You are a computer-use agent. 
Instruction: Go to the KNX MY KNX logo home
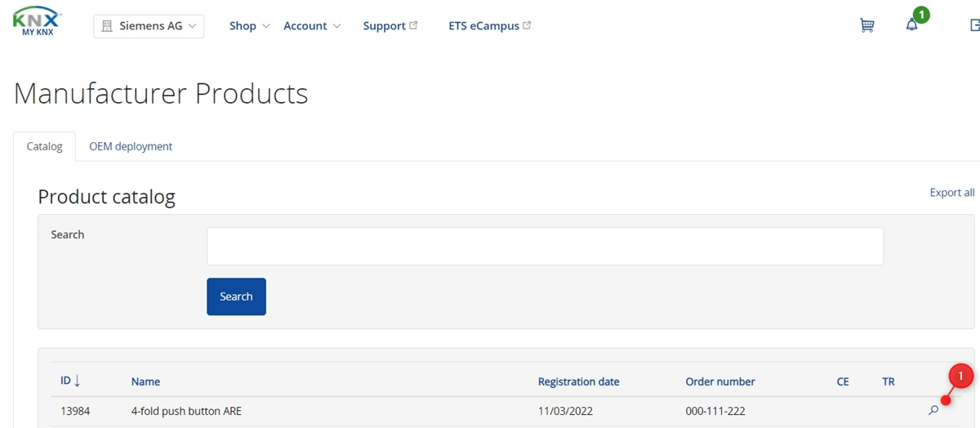[38, 24]
